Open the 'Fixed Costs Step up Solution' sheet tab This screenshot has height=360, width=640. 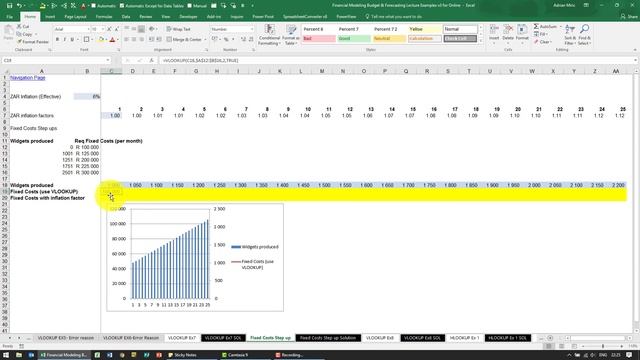coord(328,338)
